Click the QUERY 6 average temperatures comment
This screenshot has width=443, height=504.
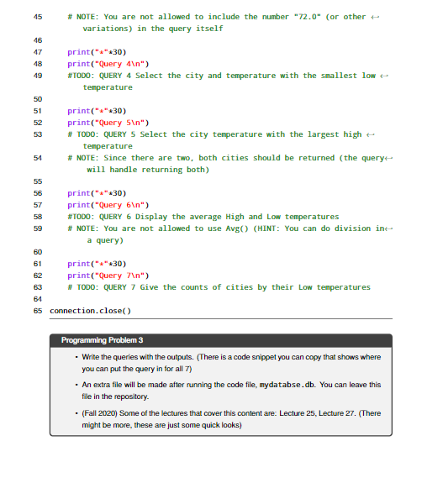[203, 217]
